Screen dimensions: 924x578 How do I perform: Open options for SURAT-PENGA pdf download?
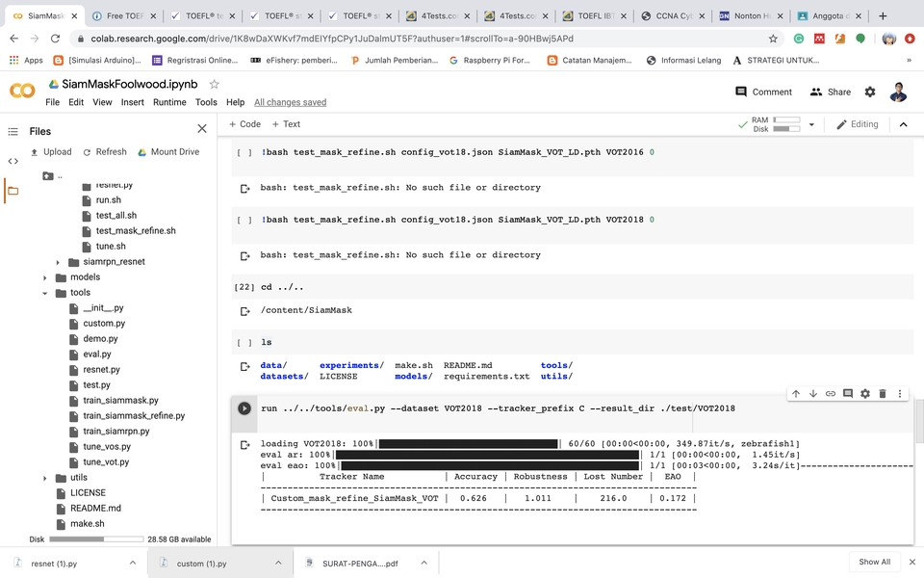click(x=423, y=563)
